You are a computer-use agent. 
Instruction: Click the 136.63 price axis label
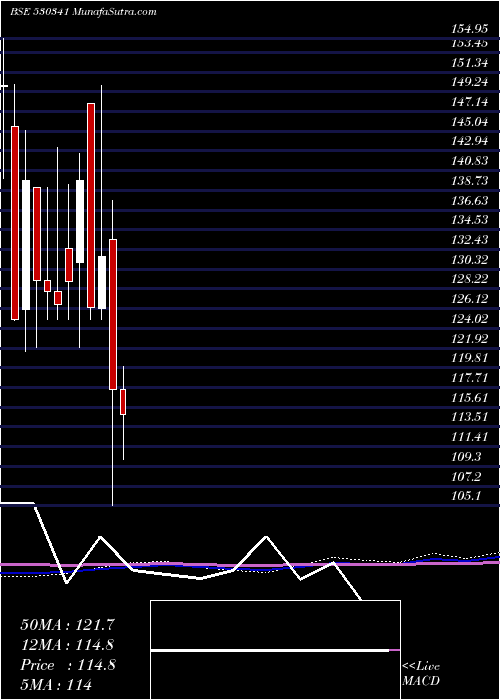(x=470, y=200)
